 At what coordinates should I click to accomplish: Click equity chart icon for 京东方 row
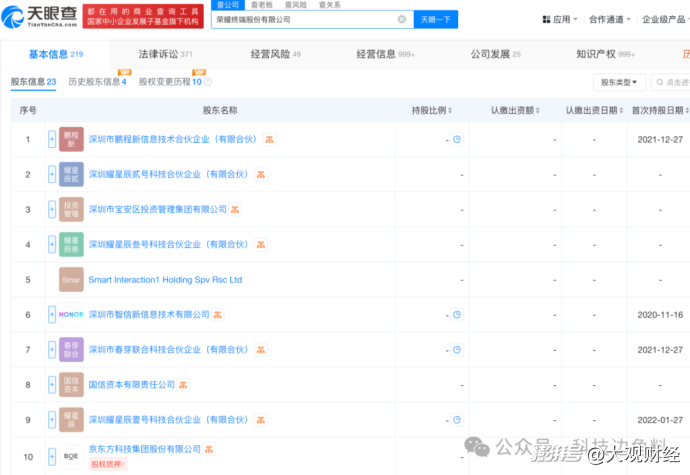[x=209, y=449]
